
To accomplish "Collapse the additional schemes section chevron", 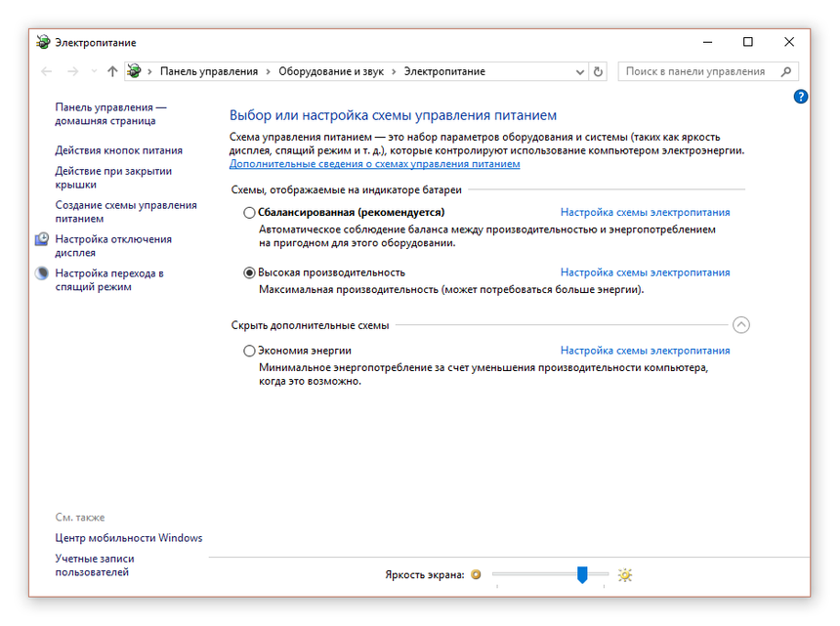I will [740, 325].
